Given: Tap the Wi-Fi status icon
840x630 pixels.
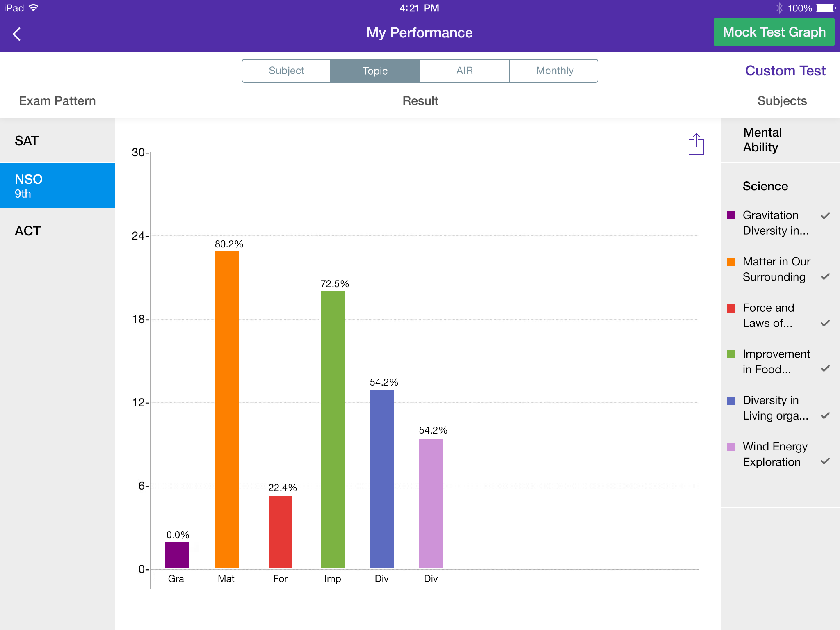Looking at the screenshot, I should (x=34, y=8).
